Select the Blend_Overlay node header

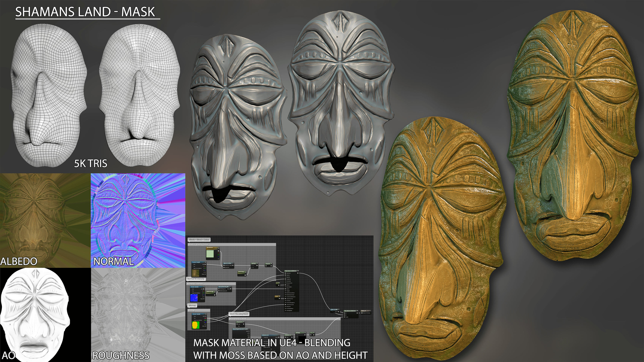[228, 263]
